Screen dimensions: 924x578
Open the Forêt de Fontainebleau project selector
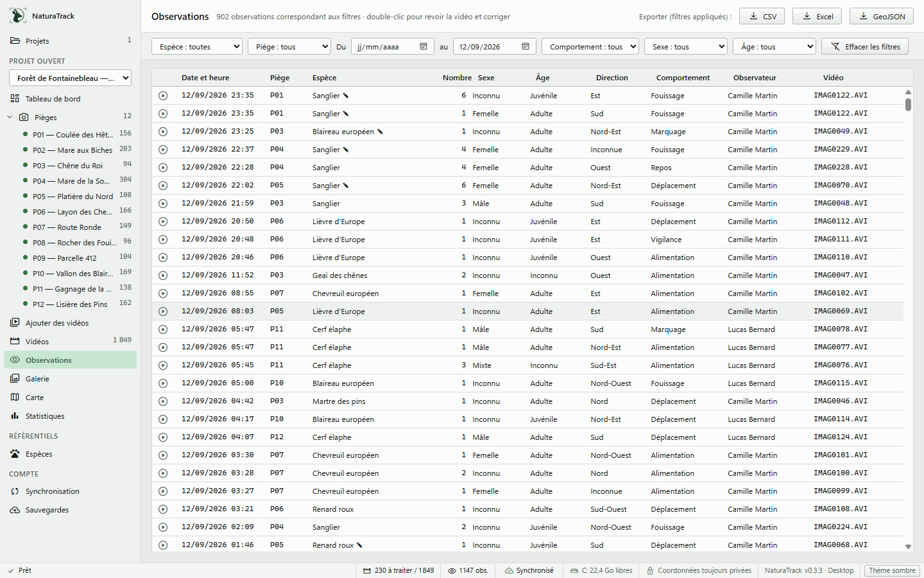pyautogui.click(x=70, y=78)
